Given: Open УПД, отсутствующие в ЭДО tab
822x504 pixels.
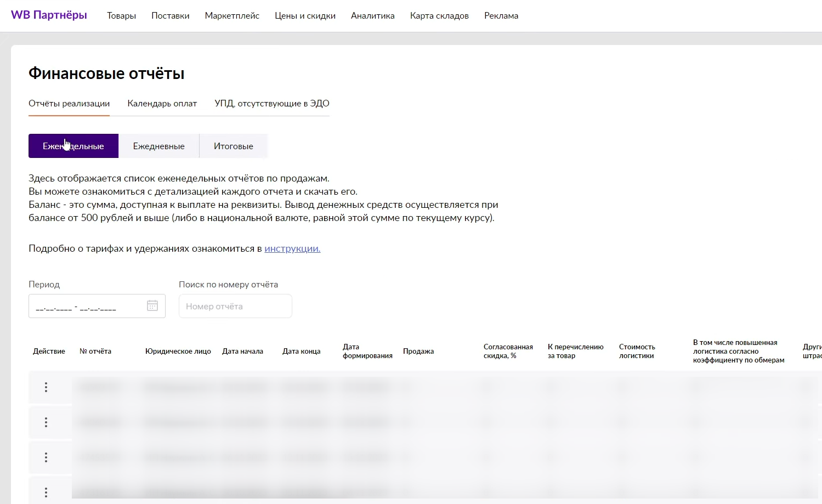Looking at the screenshot, I should 271,103.
